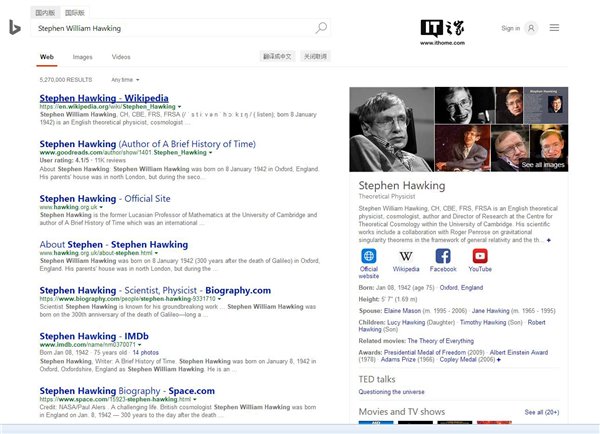Open Stephen Hawking - IMDb result
The width and height of the screenshot is (600, 434).
coord(94,336)
